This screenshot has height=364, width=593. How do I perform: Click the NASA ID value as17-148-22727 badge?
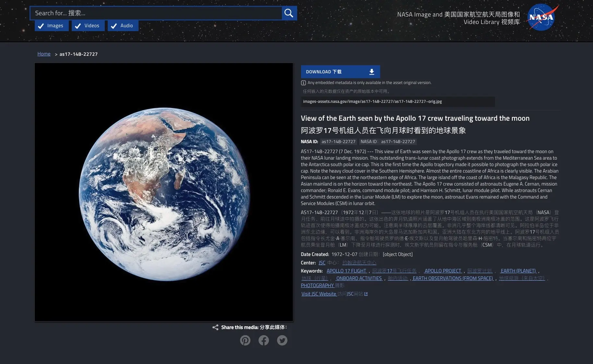(x=338, y=142)
